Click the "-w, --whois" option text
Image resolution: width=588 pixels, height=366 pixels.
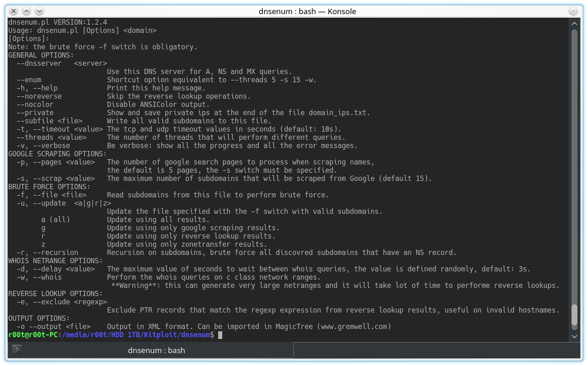click(39, 278)
